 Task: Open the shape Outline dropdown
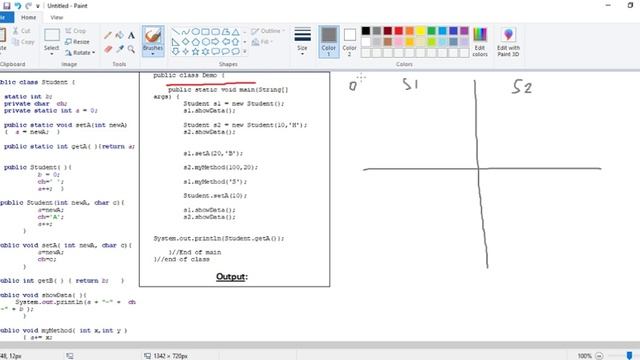pos(268,31)
